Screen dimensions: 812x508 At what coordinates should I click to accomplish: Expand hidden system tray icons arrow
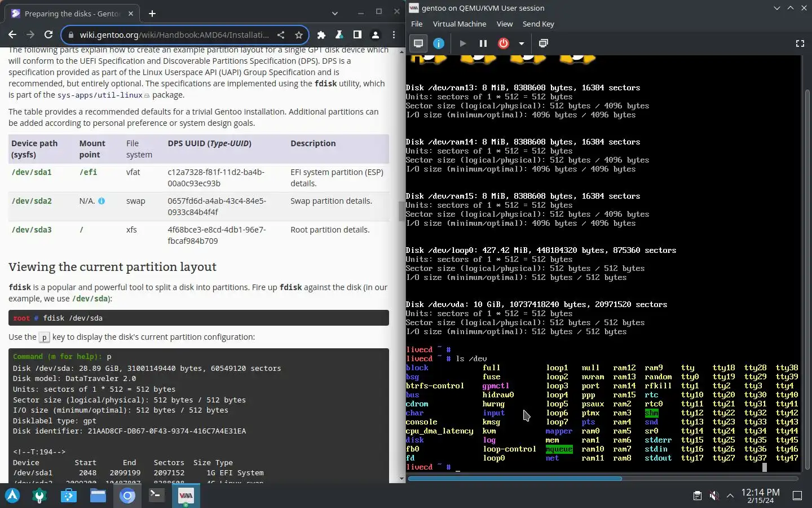point(730,496)
